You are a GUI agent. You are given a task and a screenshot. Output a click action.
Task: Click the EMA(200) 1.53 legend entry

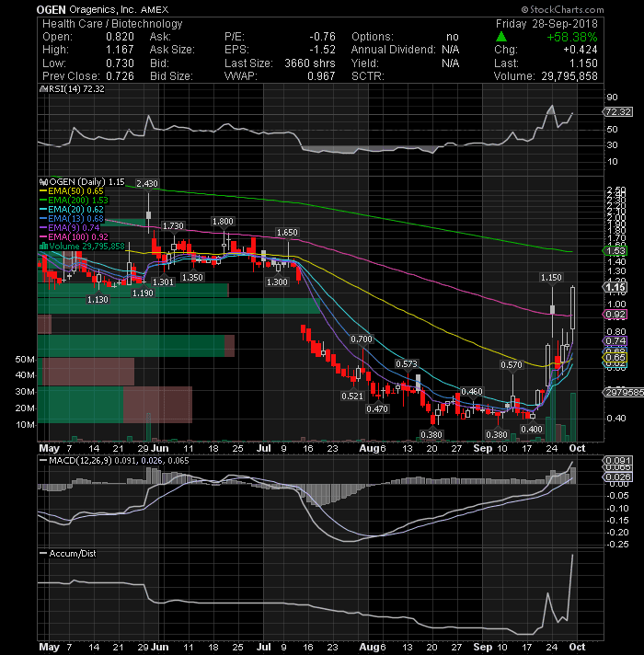[x=75, y=201]
